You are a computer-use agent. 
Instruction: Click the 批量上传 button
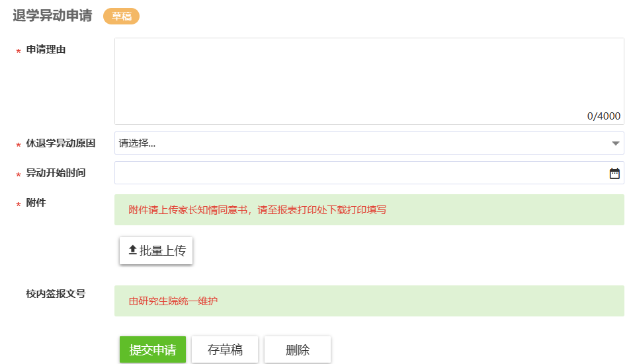(156, 251)
